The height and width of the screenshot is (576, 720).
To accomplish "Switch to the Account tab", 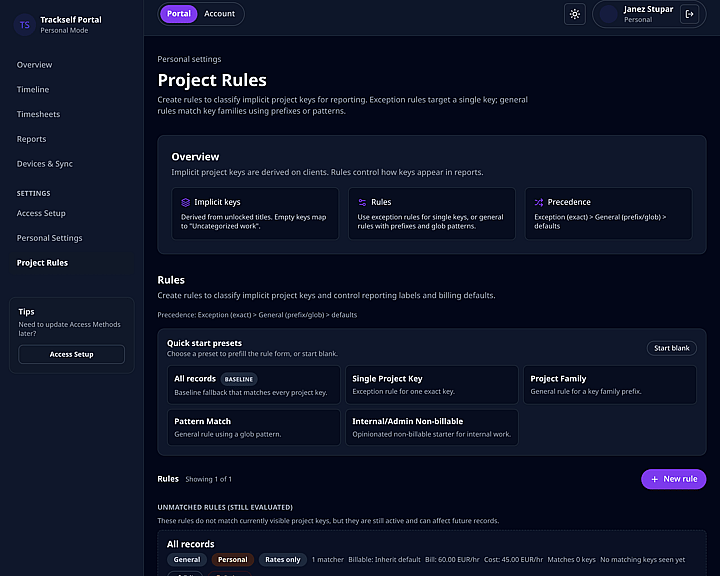I will point(219,14).
